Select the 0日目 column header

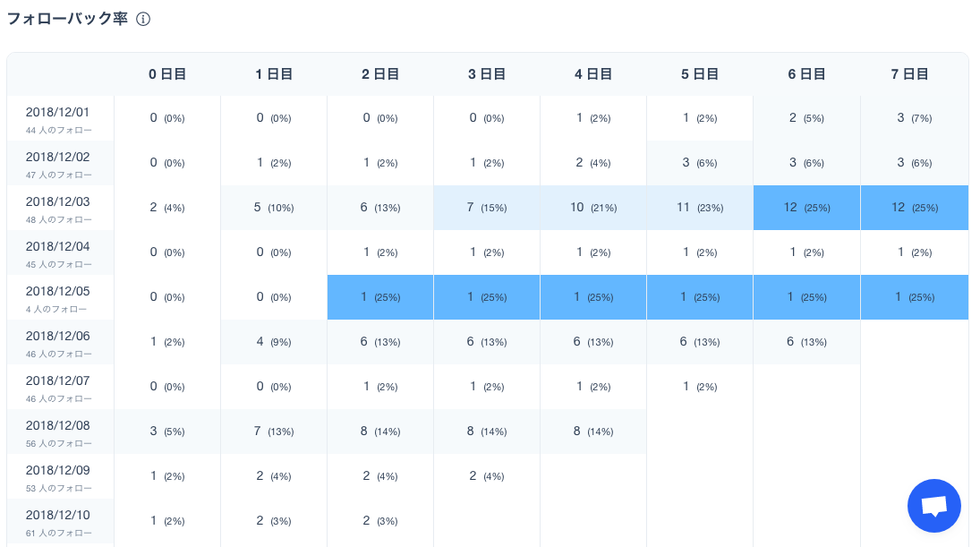pyautogui.click(x=166, y=74)
